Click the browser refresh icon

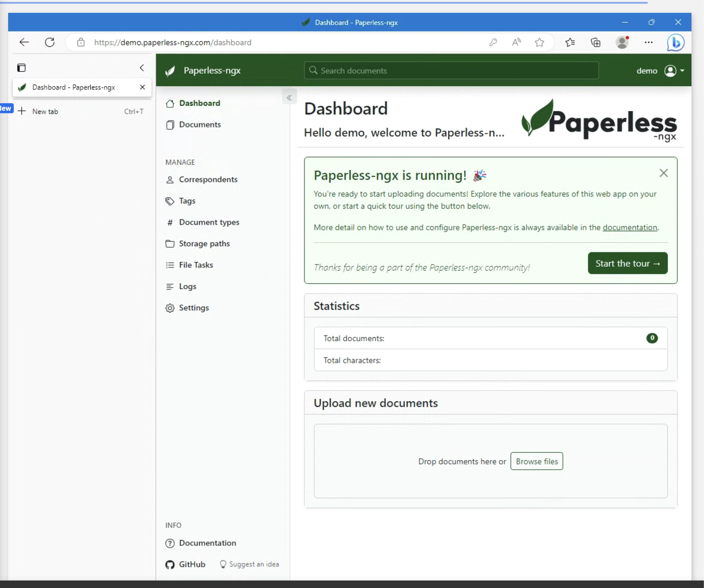[x=50, y=42]
